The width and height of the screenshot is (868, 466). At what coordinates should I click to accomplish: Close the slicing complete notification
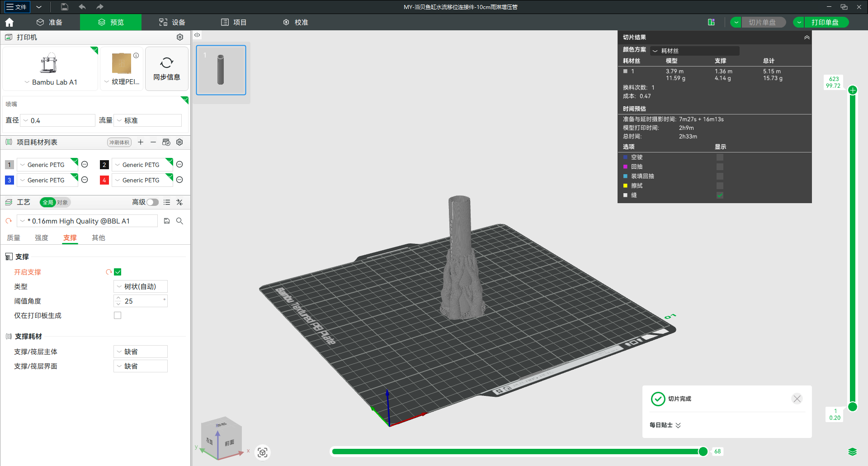tap(797, 399)
